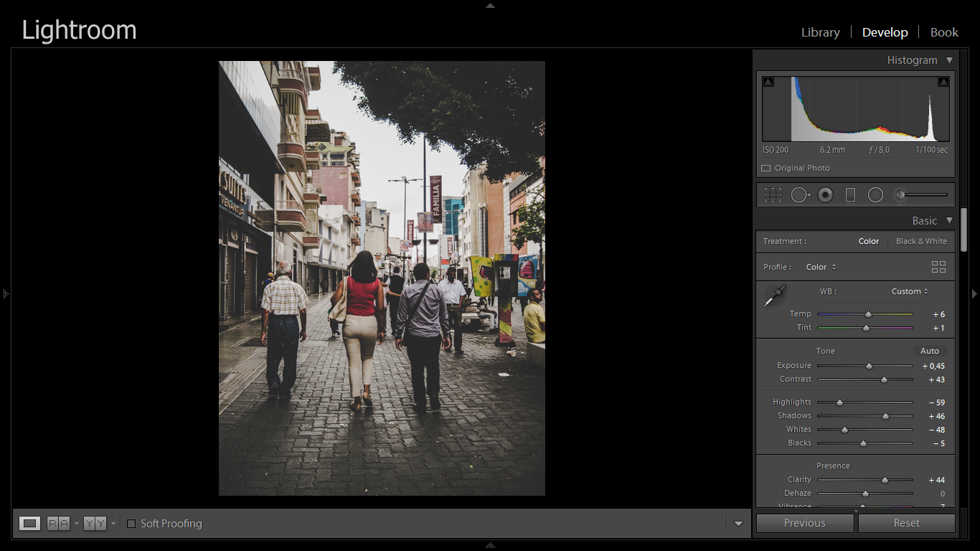Click the Shadows slider handle
Viewport: 980px width, 551px height.
(x=885, y=416)
